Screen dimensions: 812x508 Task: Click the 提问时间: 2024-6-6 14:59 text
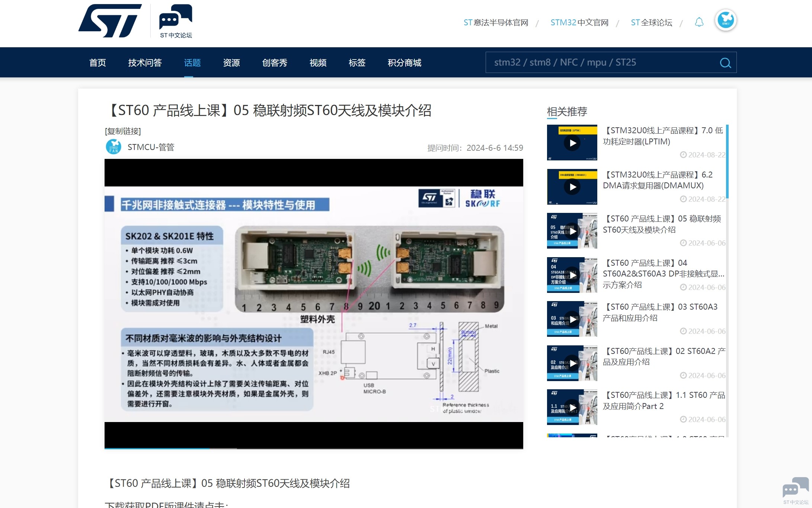click(475, 148)
